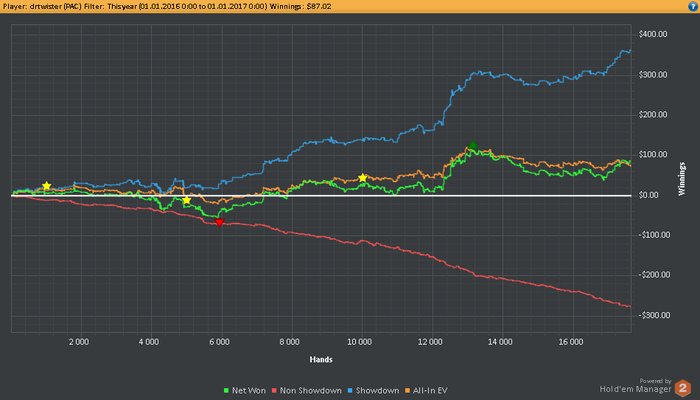Click the green up-triangle peak marker
The image size is (700, 400).
pos(473,145)
